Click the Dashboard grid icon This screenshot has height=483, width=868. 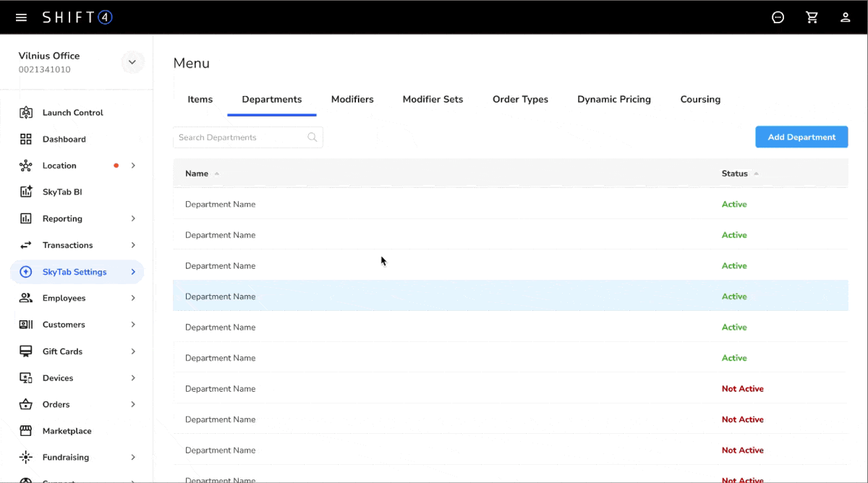(x=26, y=139)
